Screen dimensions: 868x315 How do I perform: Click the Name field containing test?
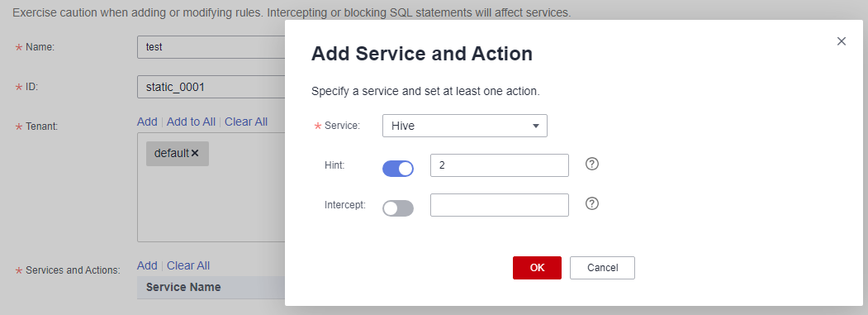click(211, 47)
